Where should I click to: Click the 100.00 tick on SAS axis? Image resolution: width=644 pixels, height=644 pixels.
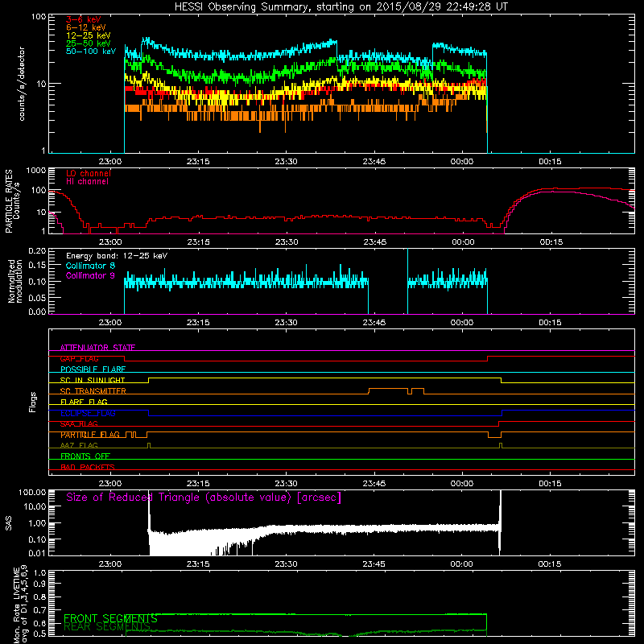[32, 493]
